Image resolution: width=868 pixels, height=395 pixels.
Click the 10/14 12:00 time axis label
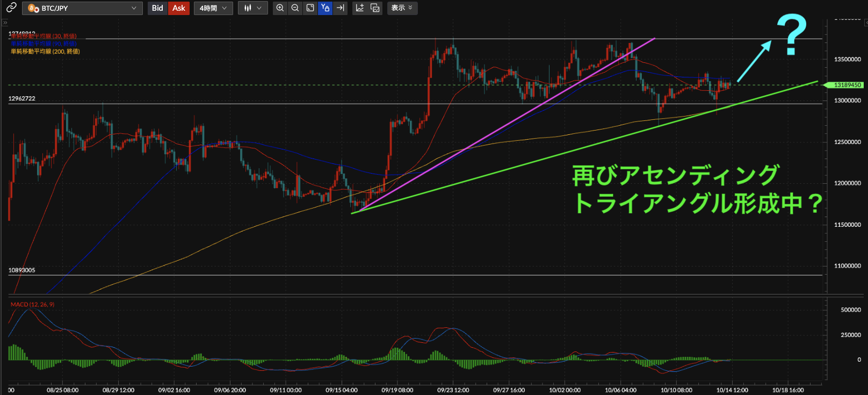(732, 390)
